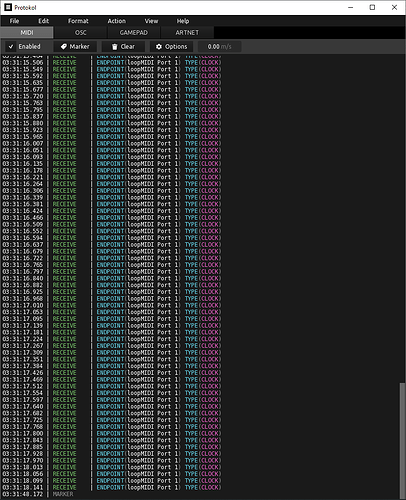The height and width of the screenshot is (500, 406).
Task: Click the Clear button label
Action: point(128,47)
